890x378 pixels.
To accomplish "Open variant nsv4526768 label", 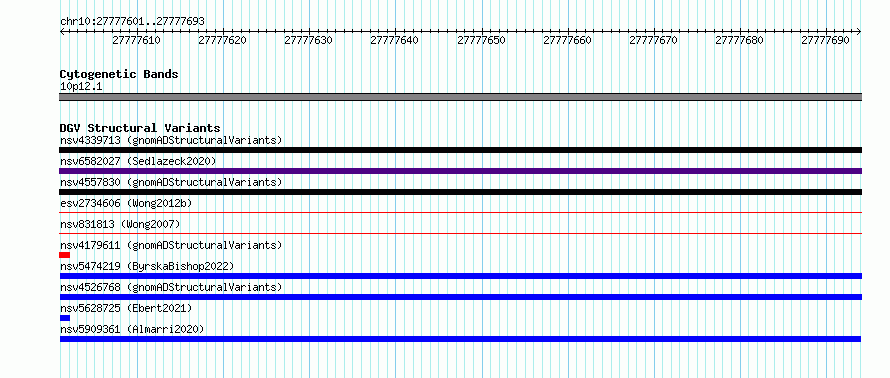I will tap(171, 287).
